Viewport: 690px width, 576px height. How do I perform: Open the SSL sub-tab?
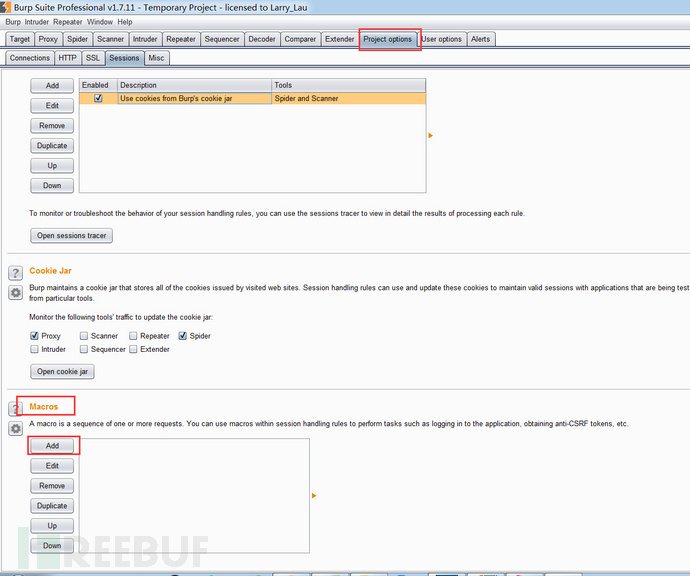pyautogui.click(x=93, y=58)
